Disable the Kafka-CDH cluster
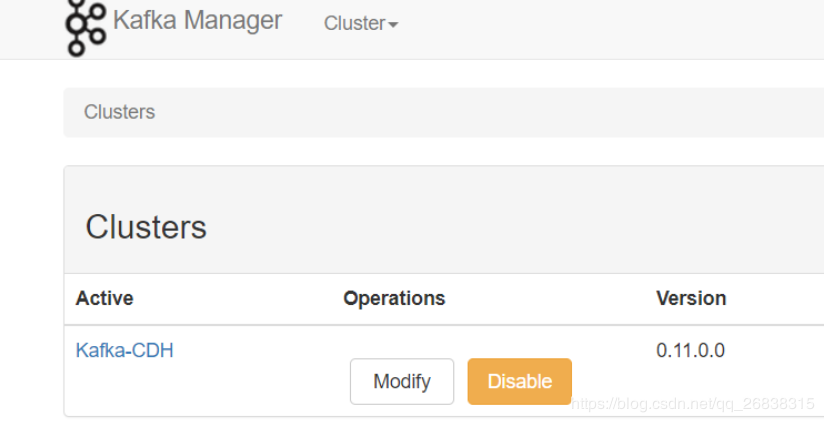824x422 pixels. 520,382
